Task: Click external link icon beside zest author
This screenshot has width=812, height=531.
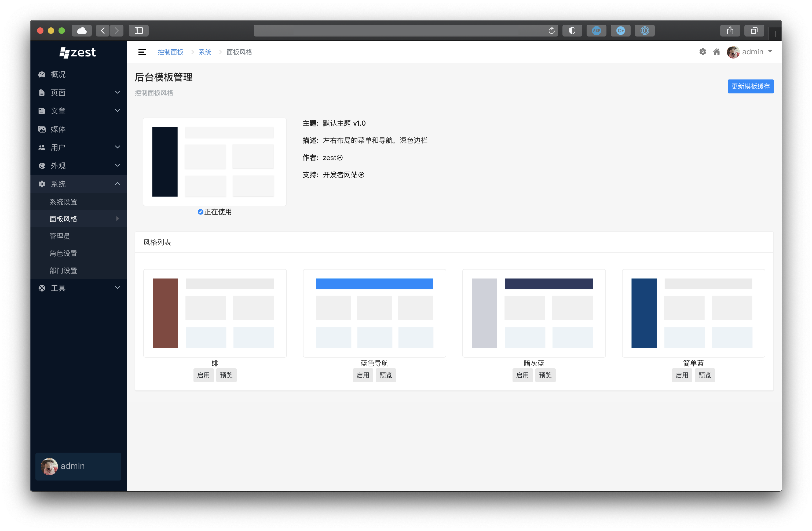Action: [340, 158]
